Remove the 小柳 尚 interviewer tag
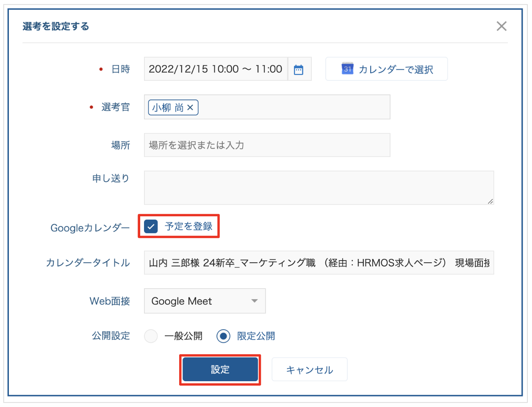This screenshot has height=407, width=532. [x=191, y=107]
